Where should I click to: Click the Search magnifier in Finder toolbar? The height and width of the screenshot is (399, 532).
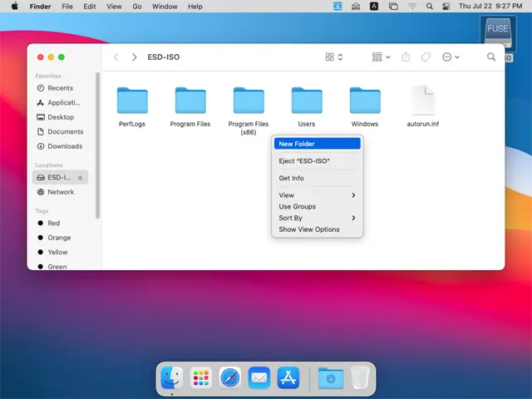click(x=491, y=57)
